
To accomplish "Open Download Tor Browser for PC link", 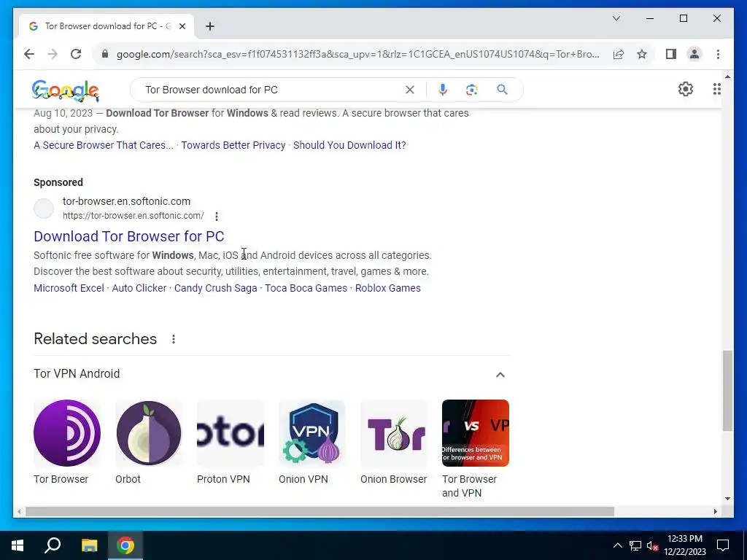I will 128,236.
